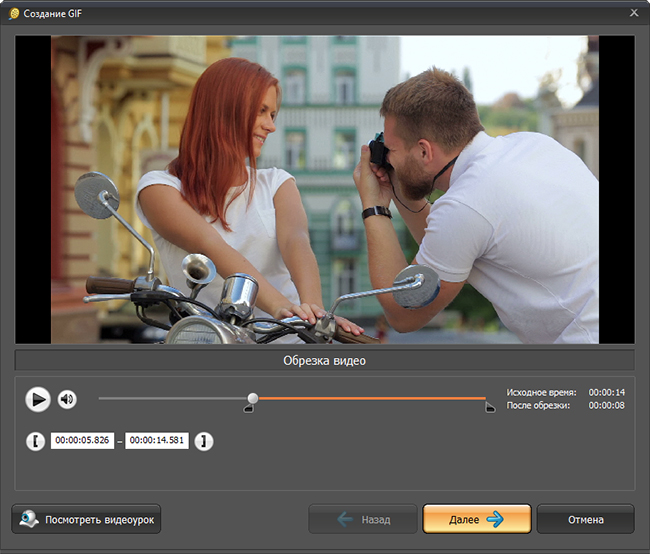
Task: Mute the sound with the speaker icon
Action: coord(67,400)
